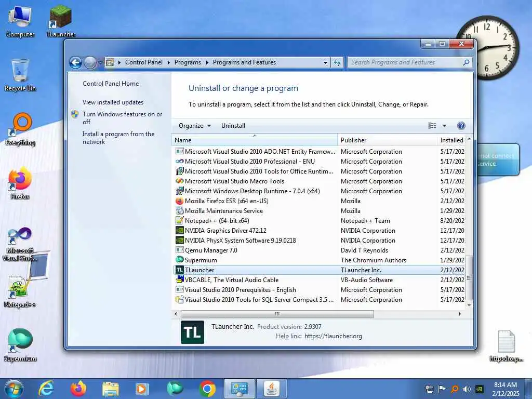Launch Supermium from taskbar
The height and width of the screenshot is (399, 532).
point(175,389)
